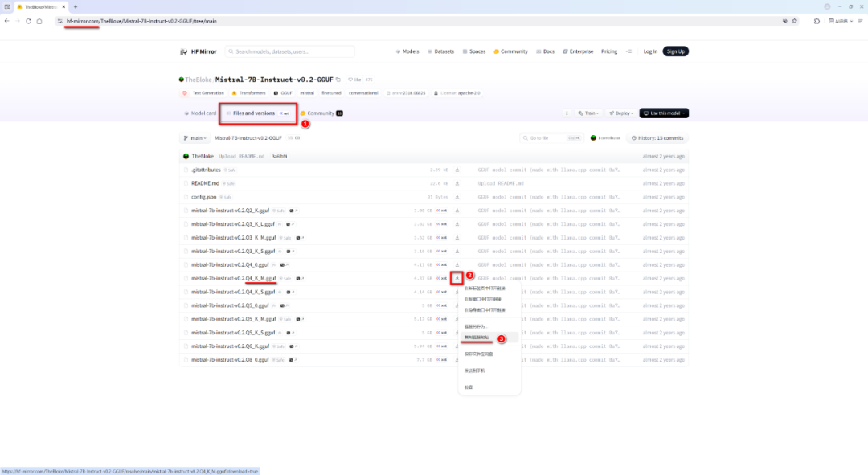Viewport: 868px width, 475px height.
Task: Open the Enterprise navigation link
Action: 578,51
